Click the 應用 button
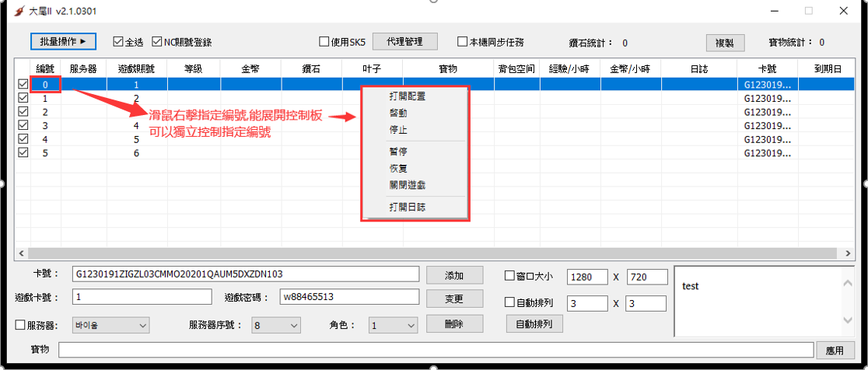This screenshot has width=868, height=370. (834, 351)
